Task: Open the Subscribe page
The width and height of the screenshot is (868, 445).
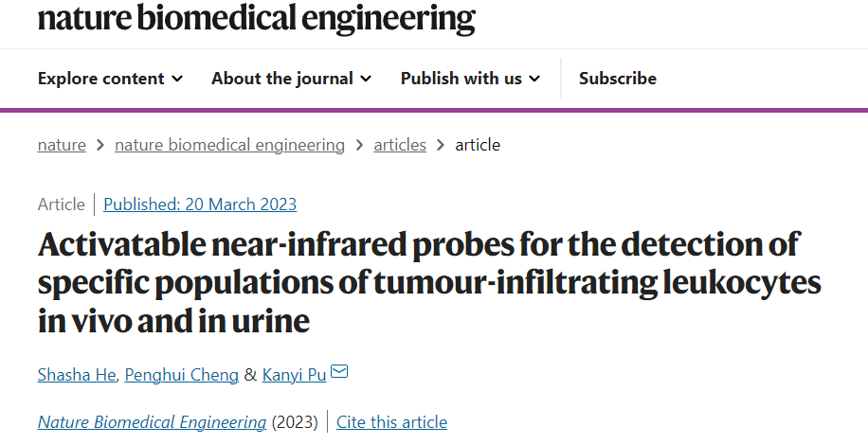Action: pos(618,79)
